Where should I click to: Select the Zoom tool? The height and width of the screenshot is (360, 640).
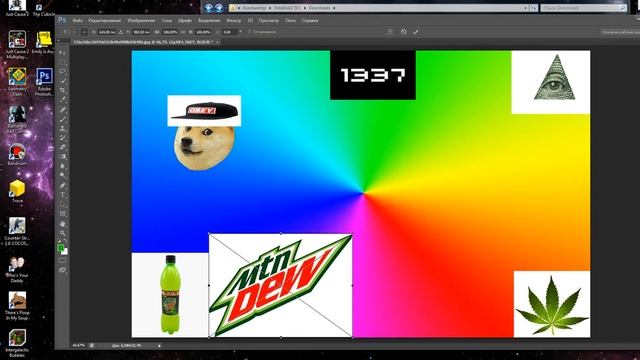coord(62,233)
